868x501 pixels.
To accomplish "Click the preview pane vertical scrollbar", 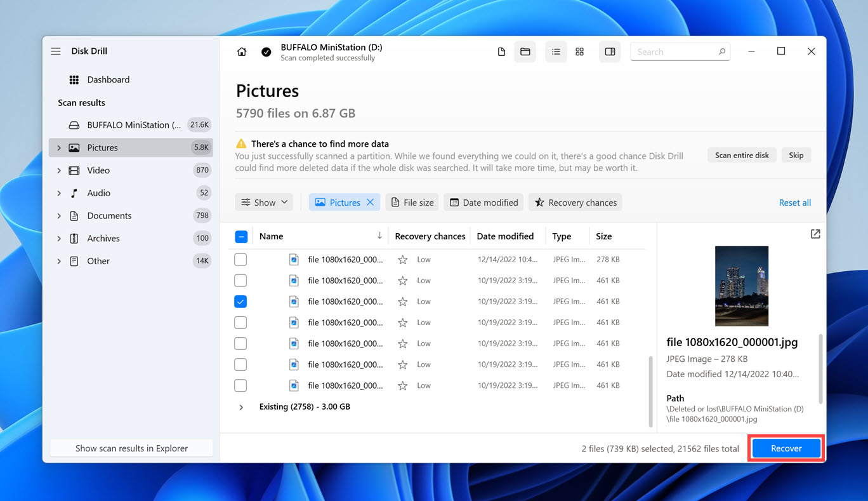I will click(820, 370).
